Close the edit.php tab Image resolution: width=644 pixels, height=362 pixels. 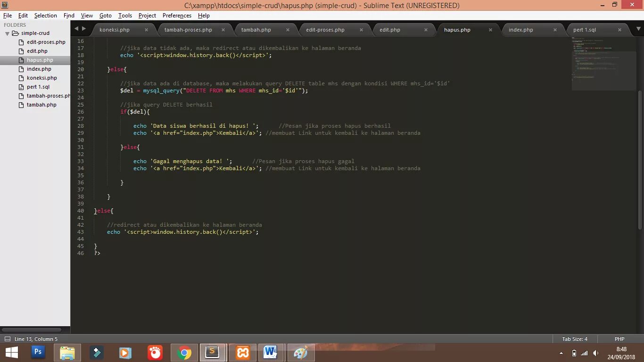(x=426, y=30)
